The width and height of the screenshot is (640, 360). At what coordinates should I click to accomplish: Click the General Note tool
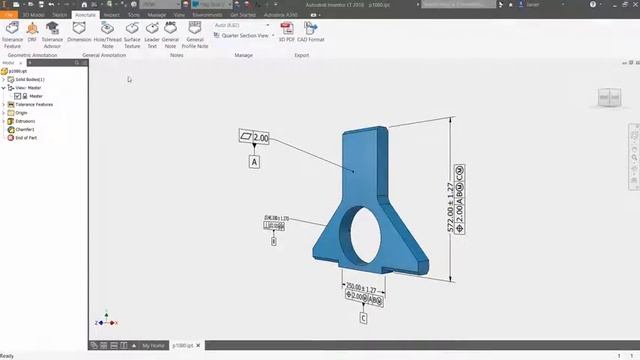(170, 35)
